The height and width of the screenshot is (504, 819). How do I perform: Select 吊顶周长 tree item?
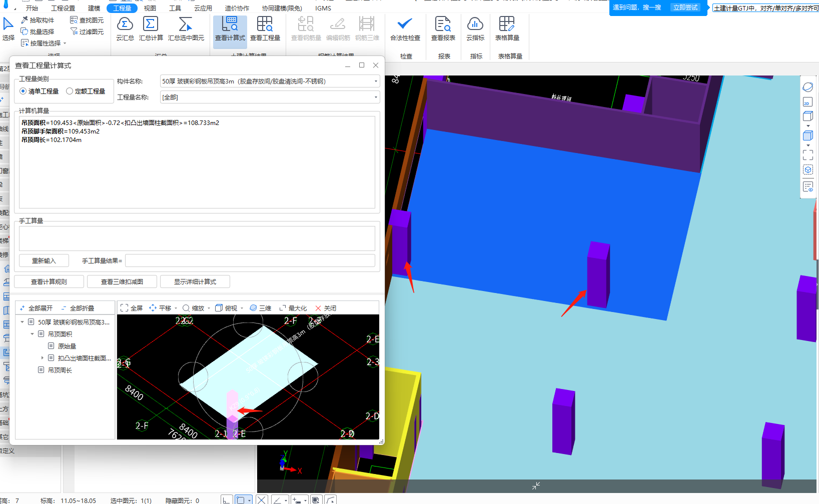coord(60,370)
